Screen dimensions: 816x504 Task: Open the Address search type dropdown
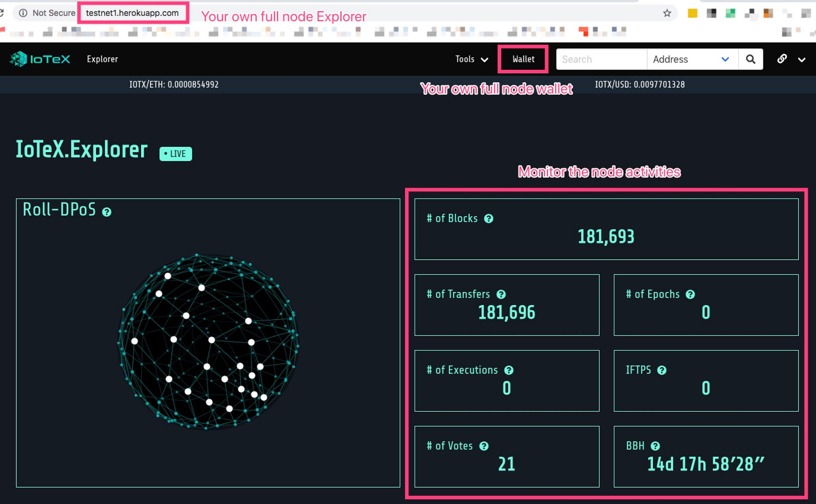[692, 60]
